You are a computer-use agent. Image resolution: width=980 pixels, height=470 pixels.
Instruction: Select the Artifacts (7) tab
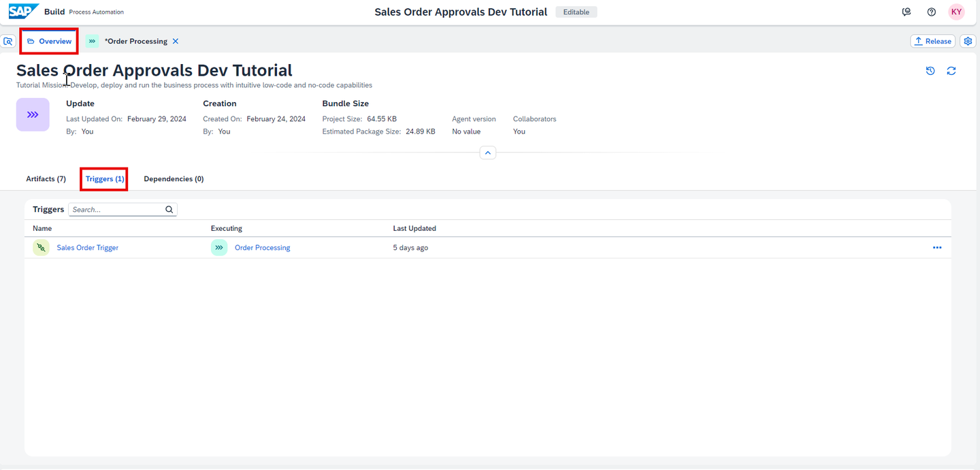click(x=46, y=179)
